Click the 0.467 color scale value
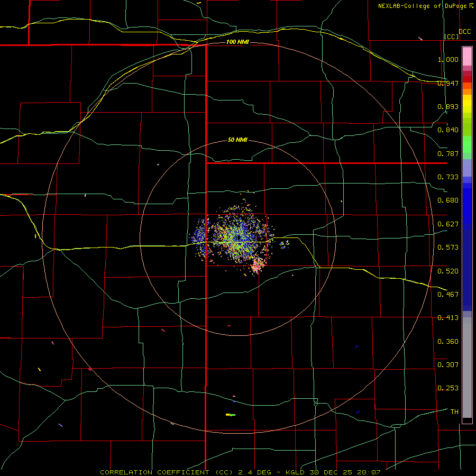This screenshot has height=476, width=476. coord(448,294)
